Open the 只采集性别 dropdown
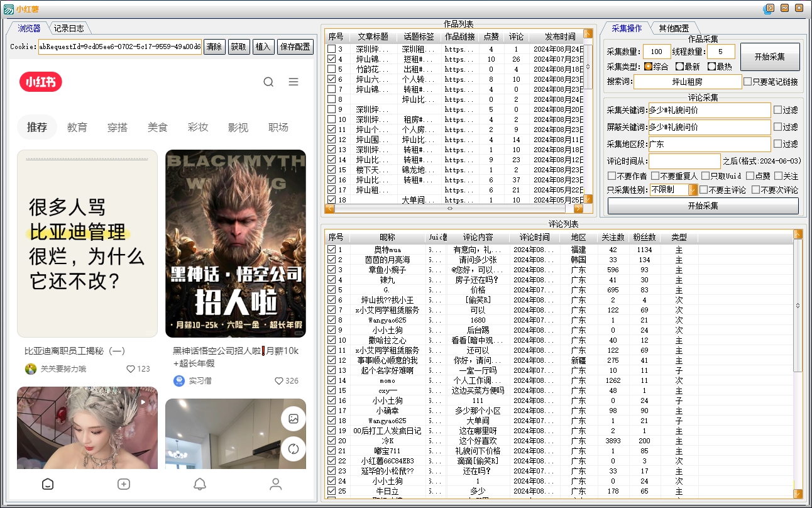The height and width of the screenshot is (508, 812). [x=693, y=190]
